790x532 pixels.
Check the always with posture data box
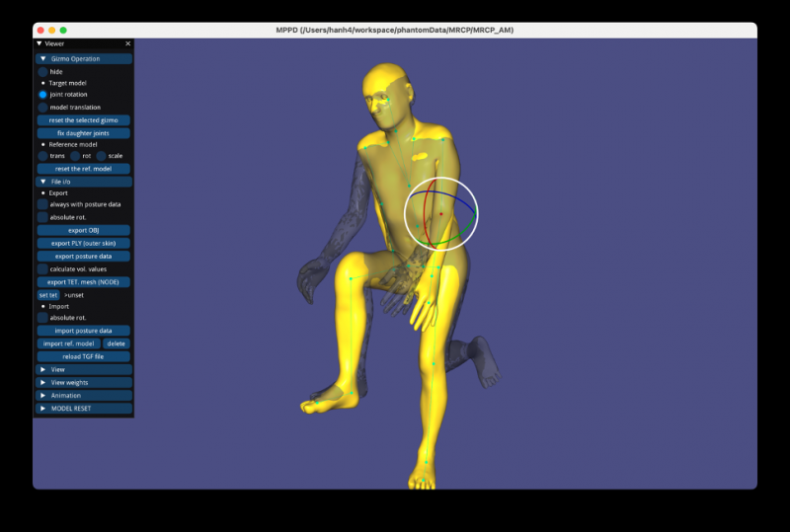[x=42, y=204]
